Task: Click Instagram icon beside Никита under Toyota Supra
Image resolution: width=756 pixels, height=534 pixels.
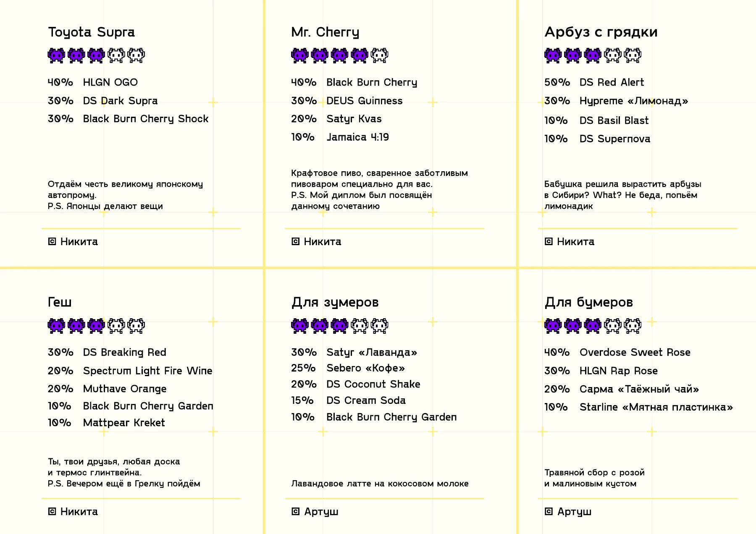Action: (x=52, y=241)
